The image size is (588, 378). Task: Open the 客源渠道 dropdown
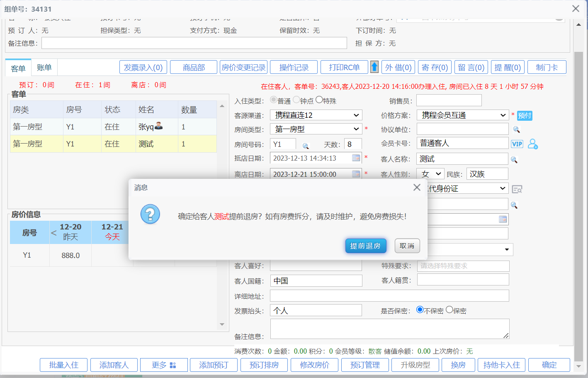[x=316, y=115]
